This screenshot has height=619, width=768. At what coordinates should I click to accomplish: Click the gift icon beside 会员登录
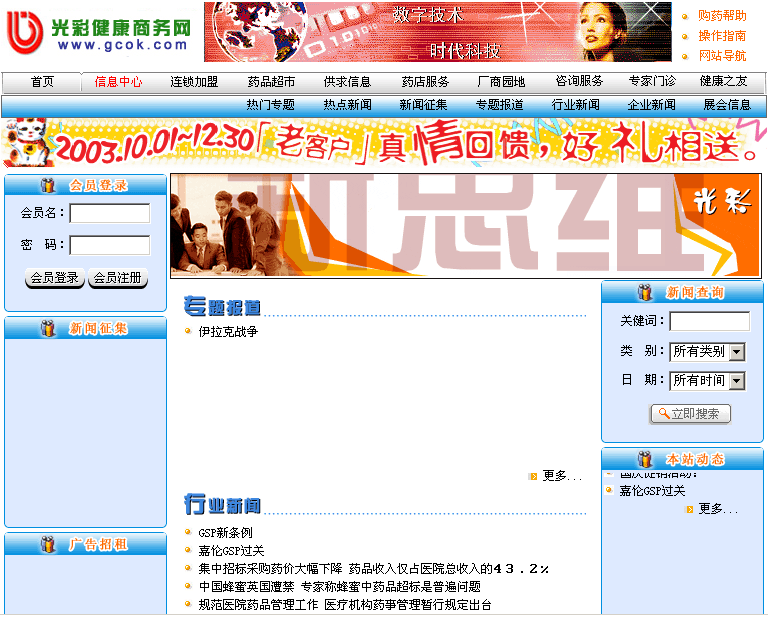click(48, 185)
